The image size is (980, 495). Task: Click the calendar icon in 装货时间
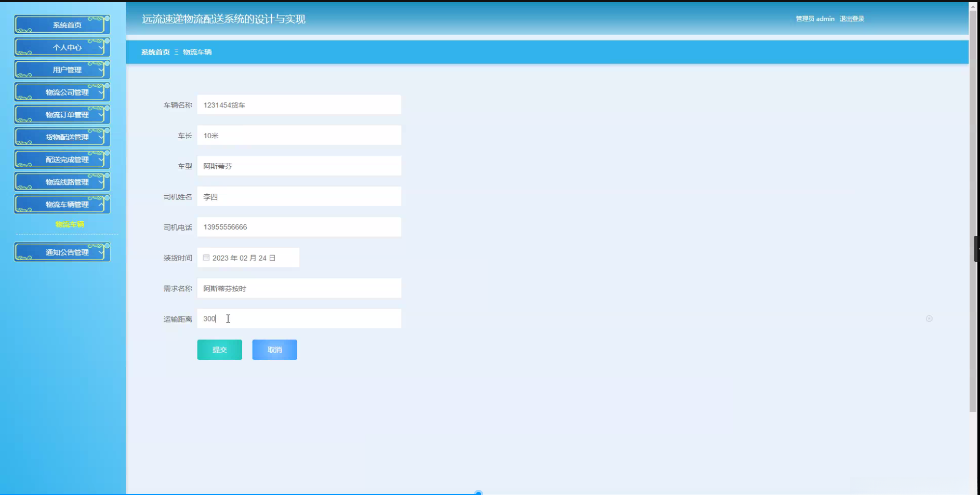coord(206,258)
